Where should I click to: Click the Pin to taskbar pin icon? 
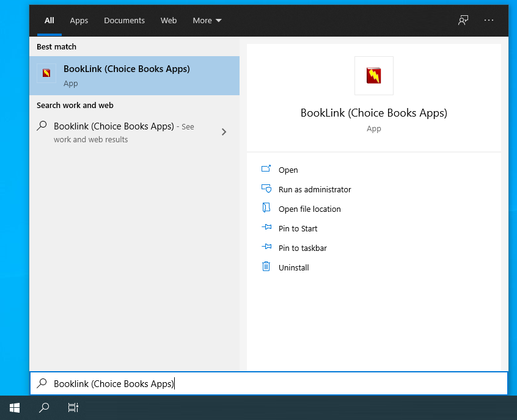(x=266, y=247)
